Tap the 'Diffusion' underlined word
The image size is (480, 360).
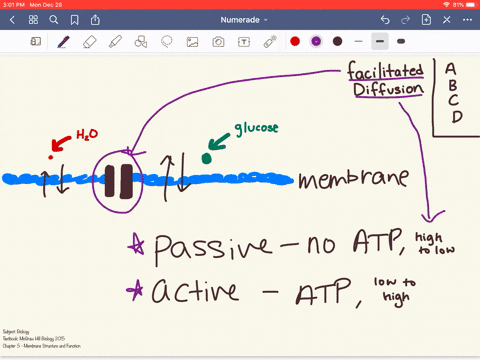(x=388, y=90)
